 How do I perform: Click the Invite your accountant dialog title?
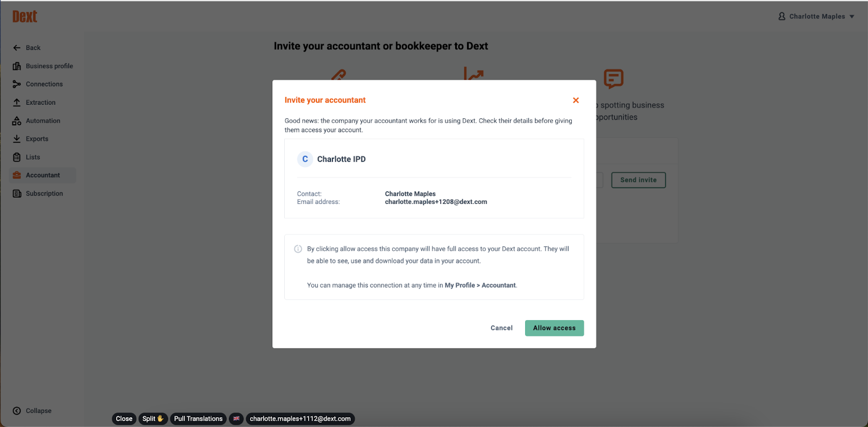coord(325,100)
